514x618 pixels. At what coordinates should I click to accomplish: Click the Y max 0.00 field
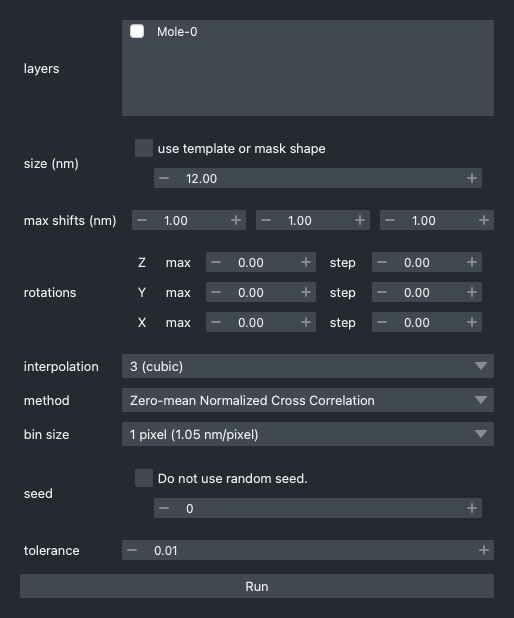pos(261,292)
